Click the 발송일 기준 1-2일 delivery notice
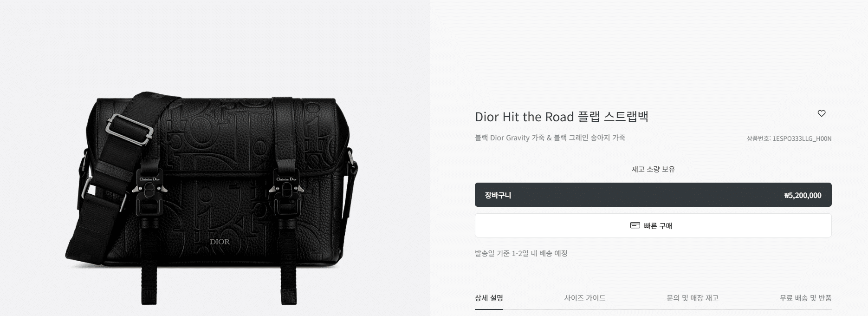 (x=521, y=253)
